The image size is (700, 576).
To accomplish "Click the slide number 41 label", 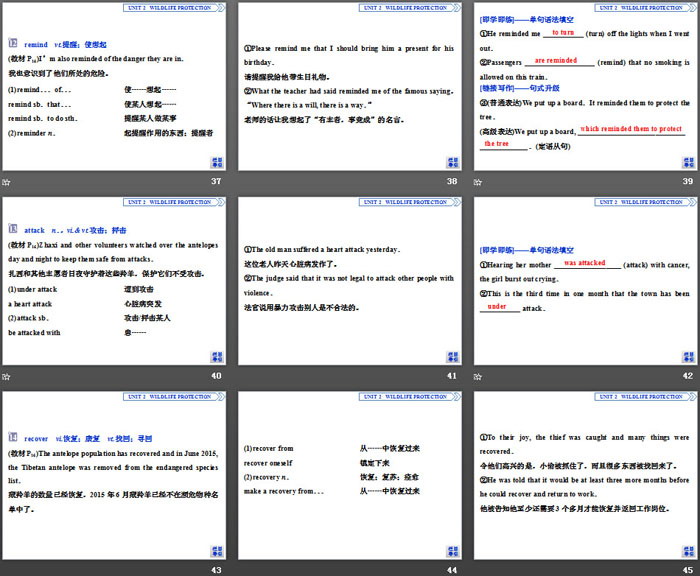I will pos(451,375).
